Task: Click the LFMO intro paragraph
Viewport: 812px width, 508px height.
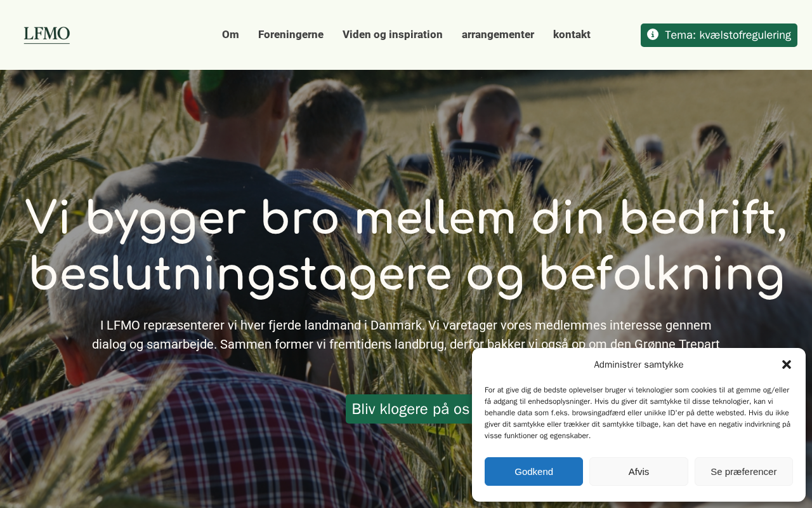Action: pos(406,335)
